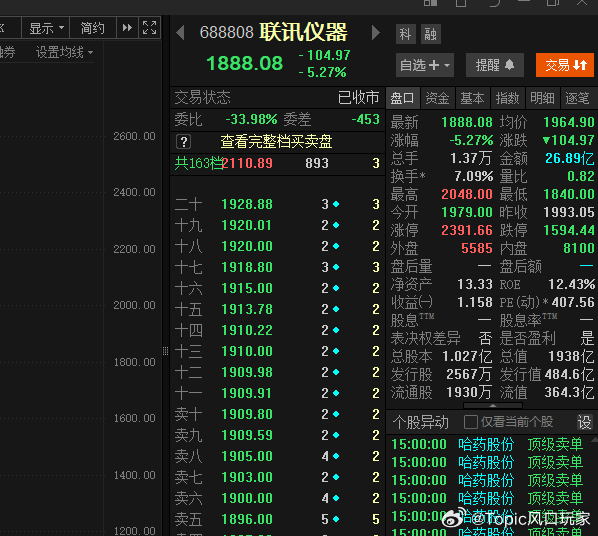598x536 pixels.
Task: Open 自选+ dropdown menu
Action: pos(425,65)
